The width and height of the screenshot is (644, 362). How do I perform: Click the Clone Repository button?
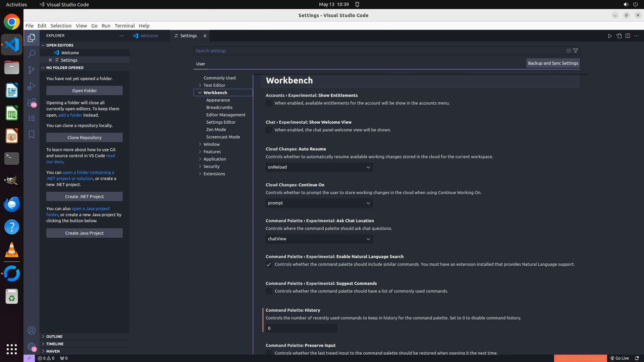84,137
